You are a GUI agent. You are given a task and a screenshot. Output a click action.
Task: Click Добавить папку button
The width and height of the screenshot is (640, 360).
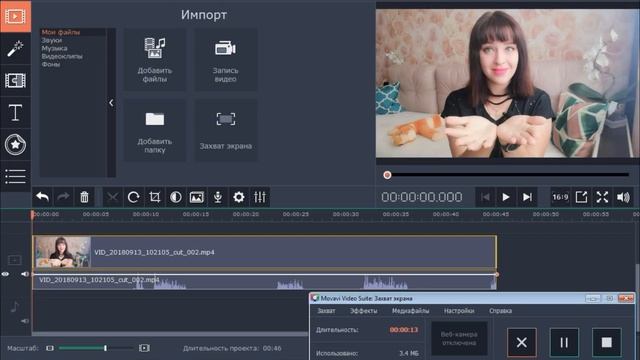[x=155, y=130]
